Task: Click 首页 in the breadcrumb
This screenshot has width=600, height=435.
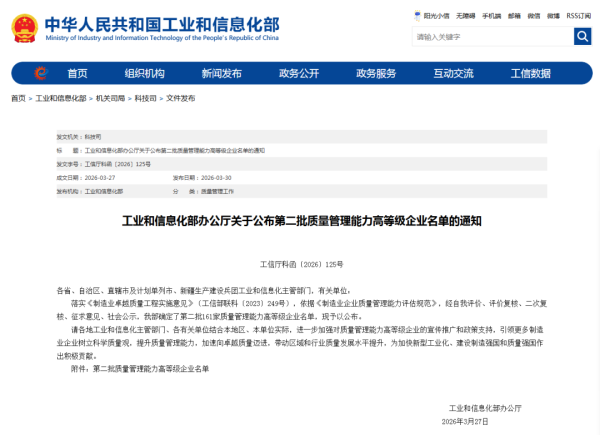Action: 18,98
